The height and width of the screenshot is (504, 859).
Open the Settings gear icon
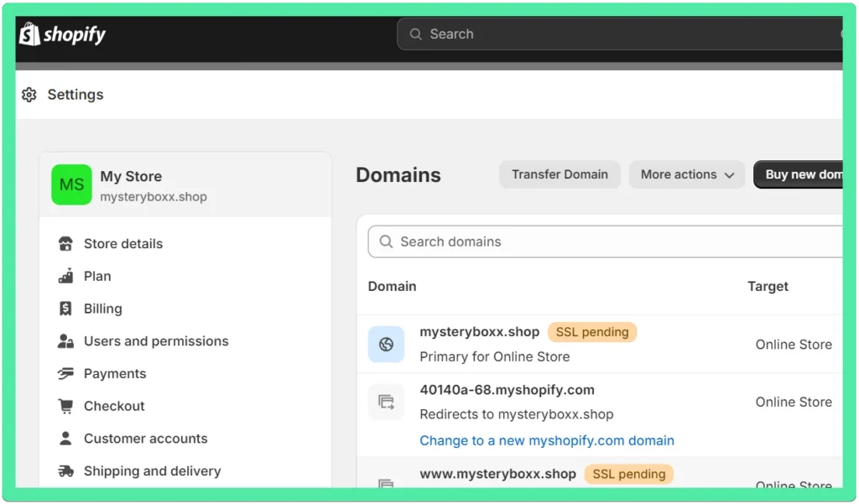(x=29, y=95)
